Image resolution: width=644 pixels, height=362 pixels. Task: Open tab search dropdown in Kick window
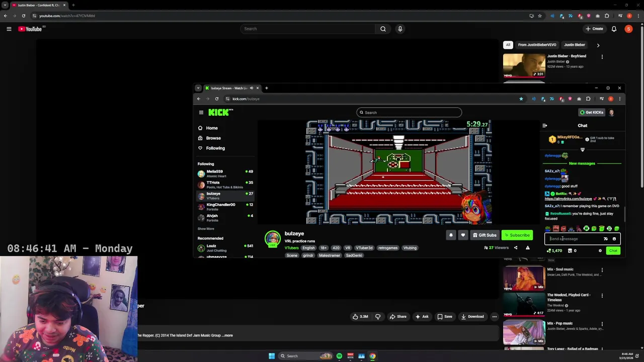198,88
